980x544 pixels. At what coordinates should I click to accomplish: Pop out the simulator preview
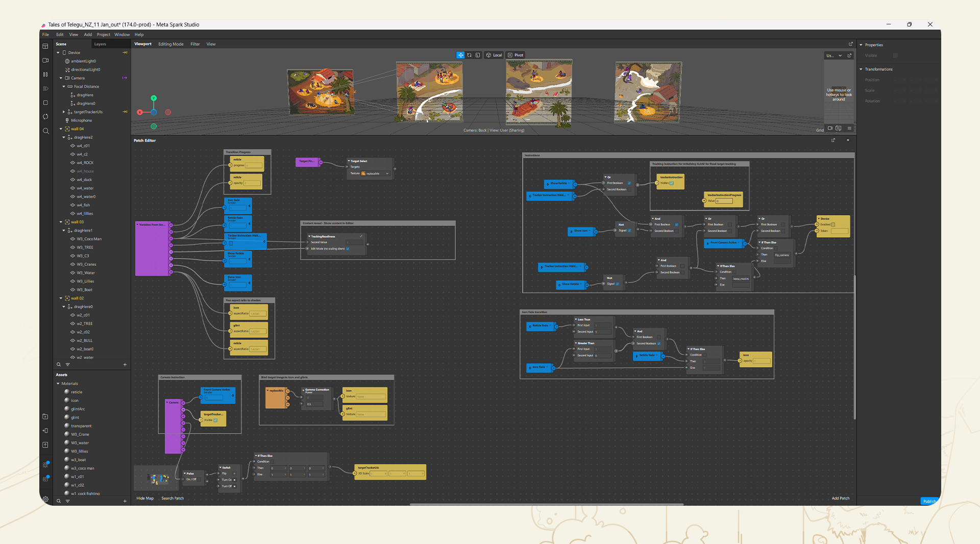849,56
